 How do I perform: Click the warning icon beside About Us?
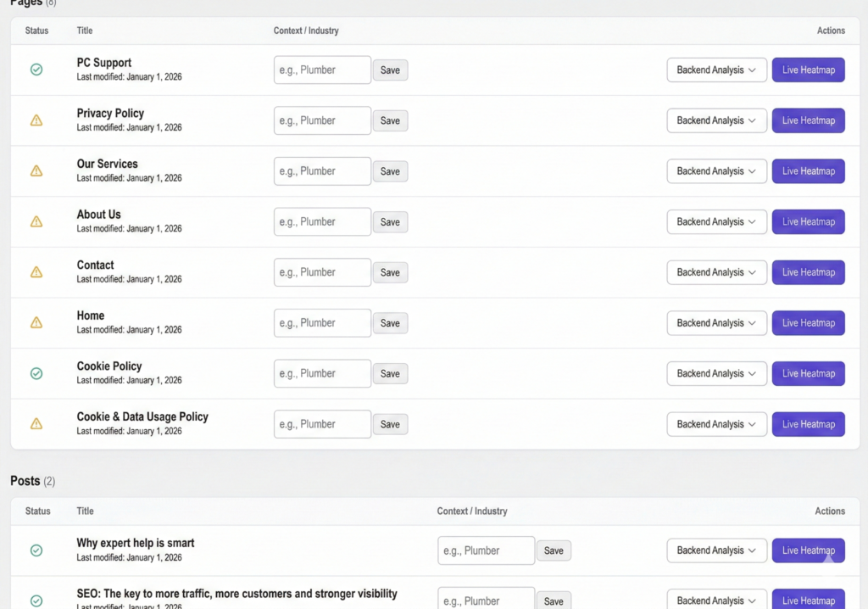coord(36,221)
